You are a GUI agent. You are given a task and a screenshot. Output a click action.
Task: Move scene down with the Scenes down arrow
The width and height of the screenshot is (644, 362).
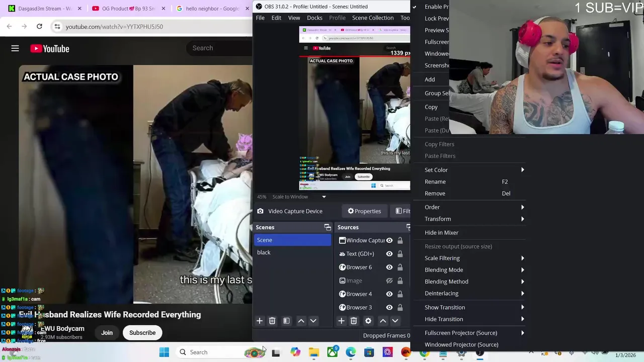313,321
